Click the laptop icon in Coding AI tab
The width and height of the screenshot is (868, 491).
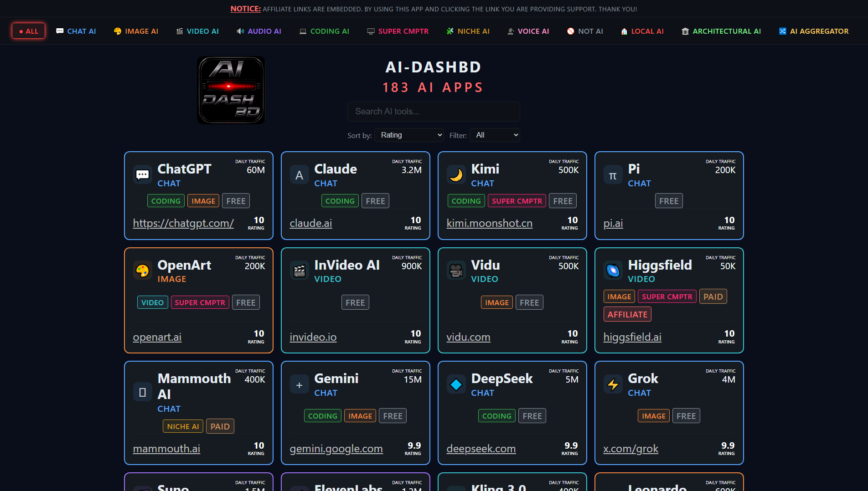tap(303, 31)
